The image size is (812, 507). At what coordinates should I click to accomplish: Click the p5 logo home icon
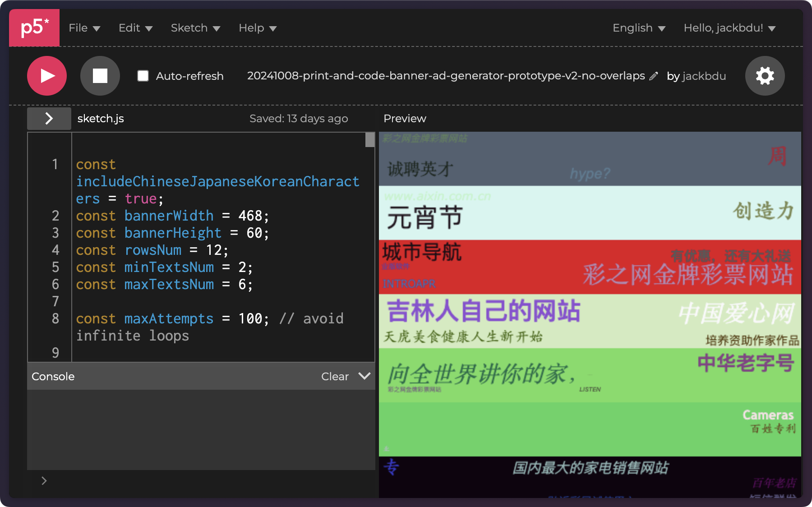(34, 28)
